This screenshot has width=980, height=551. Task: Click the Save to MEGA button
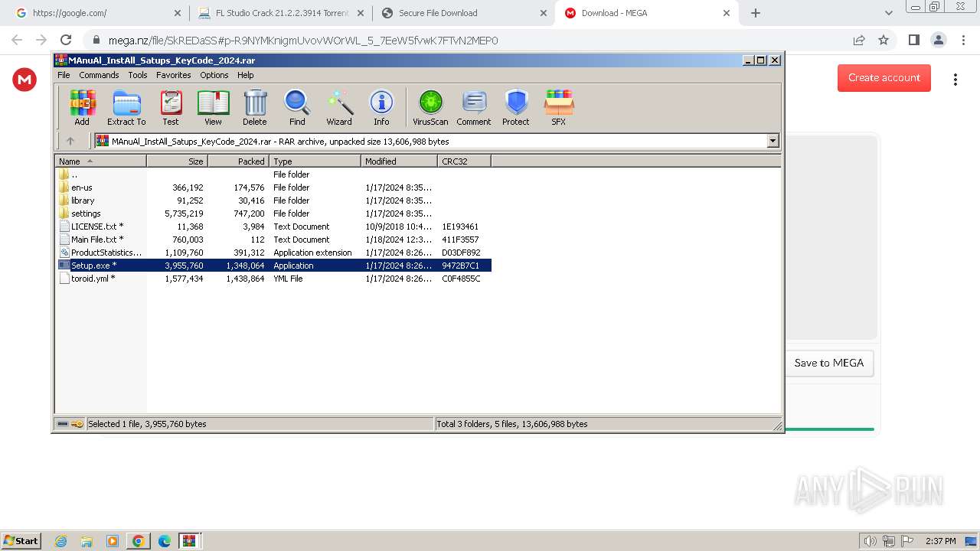click(x=829, y=363)
